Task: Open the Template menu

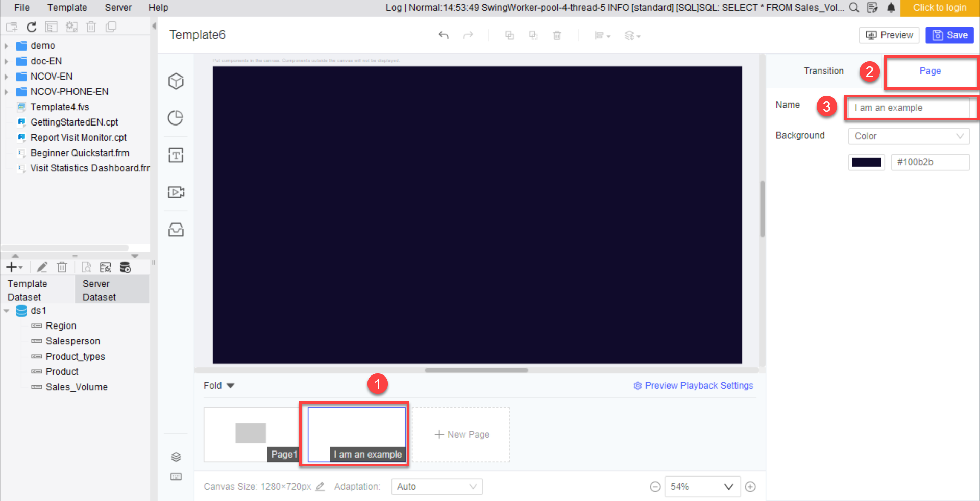Action: pyautogui.click(x=67, y=8)
